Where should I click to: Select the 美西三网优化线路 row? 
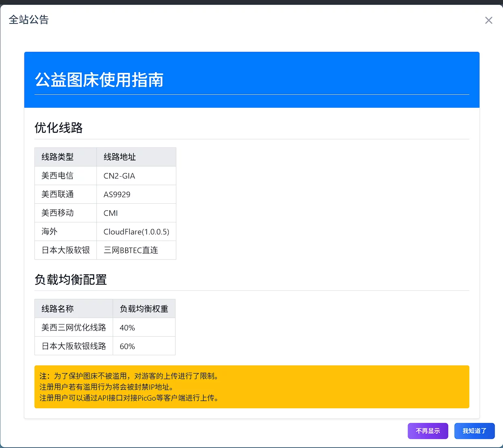pyautogui.click(x=74, y=327)
